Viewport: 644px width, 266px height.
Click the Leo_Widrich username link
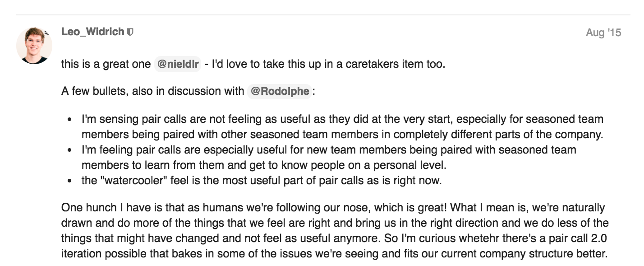92,32
